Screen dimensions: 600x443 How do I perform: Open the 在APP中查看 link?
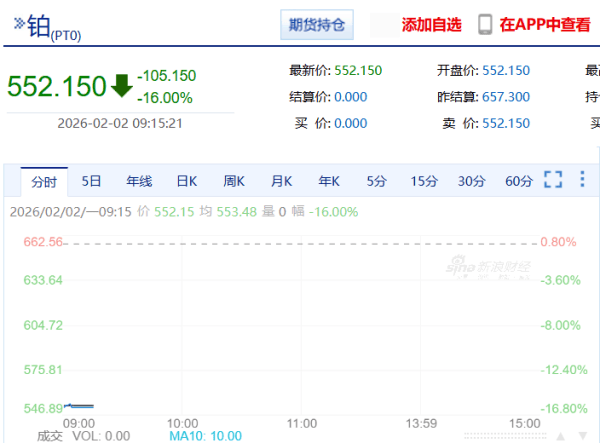(x=546, y=25)
